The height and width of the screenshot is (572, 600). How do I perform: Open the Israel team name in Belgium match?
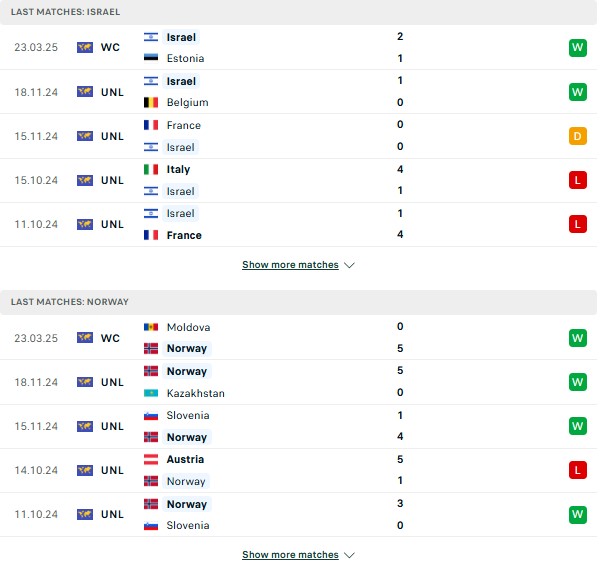pyautogui.click(x=181, y=81)
